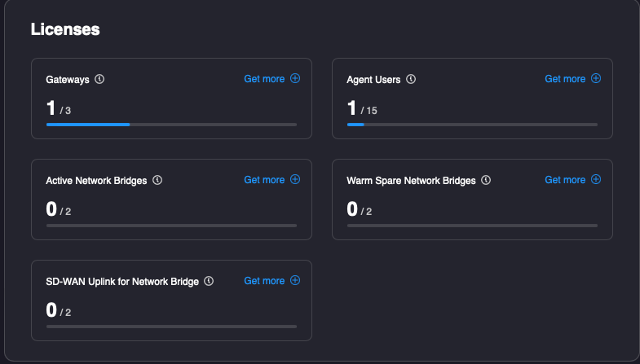Screen dimensions: 640x364
Task: Show info for Active Network Bridges
Action: click(157, 181)
